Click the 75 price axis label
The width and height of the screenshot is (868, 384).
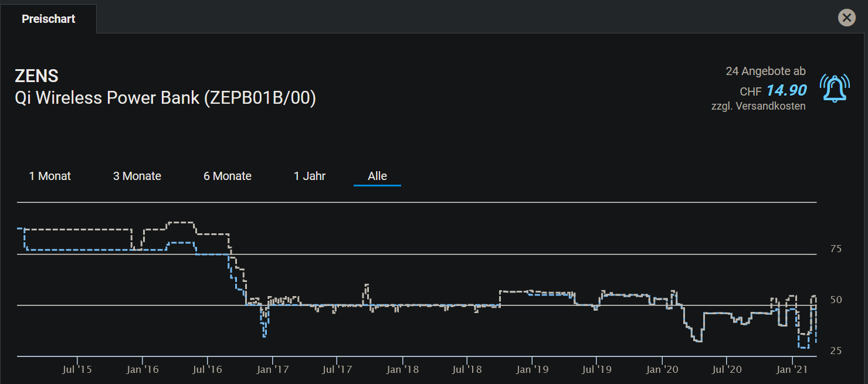[x=836, y=249]
